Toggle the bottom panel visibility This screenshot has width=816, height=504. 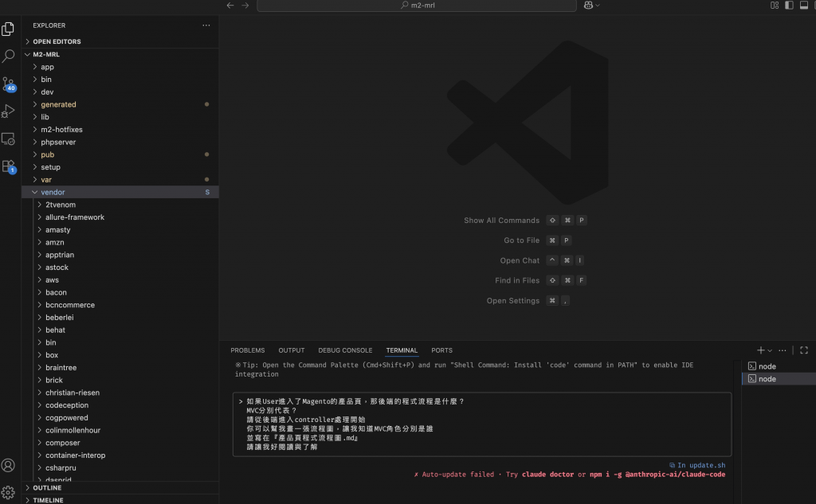[x=804, y=6]
